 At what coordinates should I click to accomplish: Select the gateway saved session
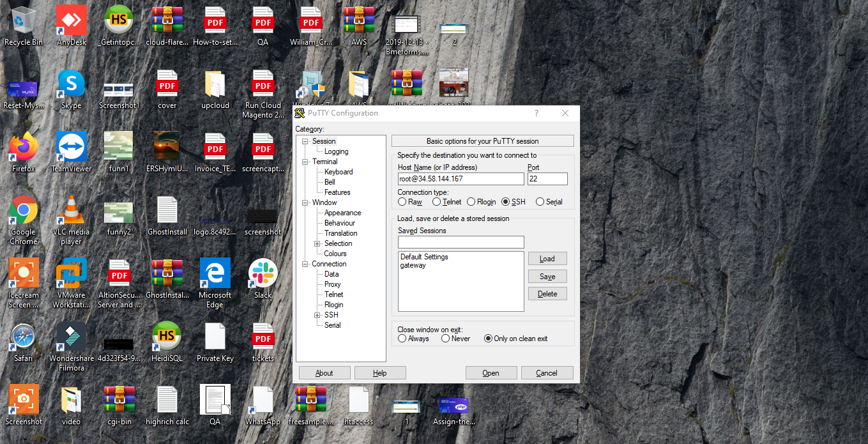[x=413, y=265]
